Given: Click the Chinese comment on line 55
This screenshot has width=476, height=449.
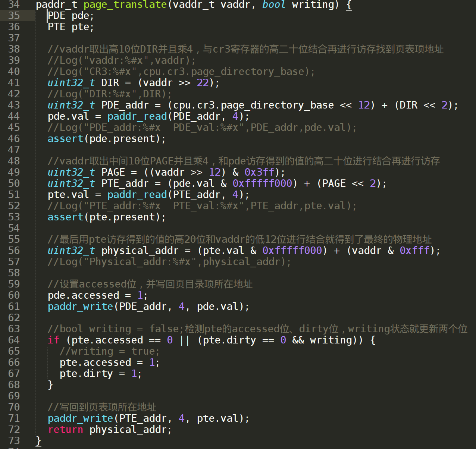Looking at the screenshot, I should click(240, 239).
